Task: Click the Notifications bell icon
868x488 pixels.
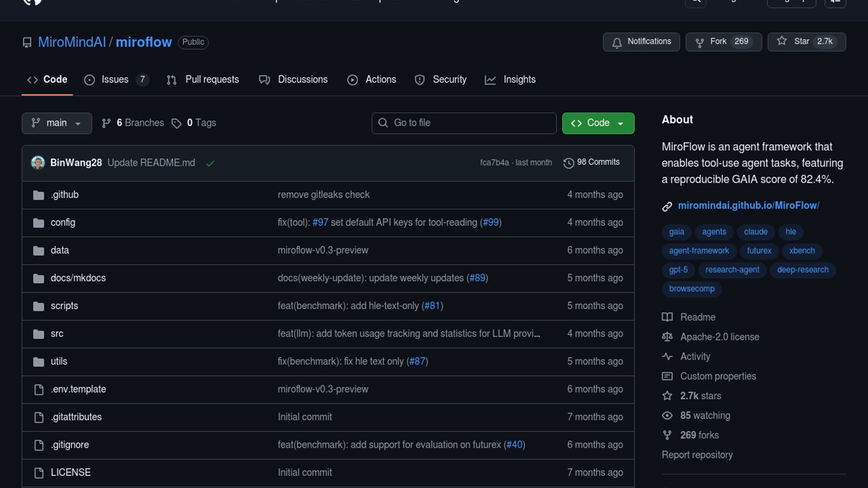Action: pos(617,42)
